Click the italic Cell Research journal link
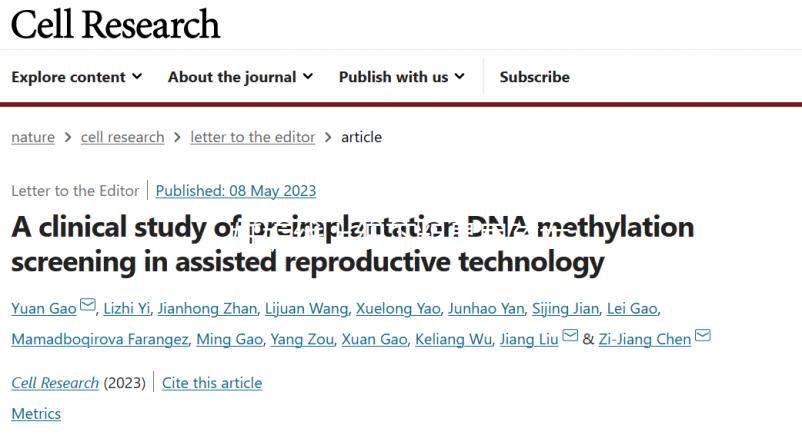 [x=55, y=383]
